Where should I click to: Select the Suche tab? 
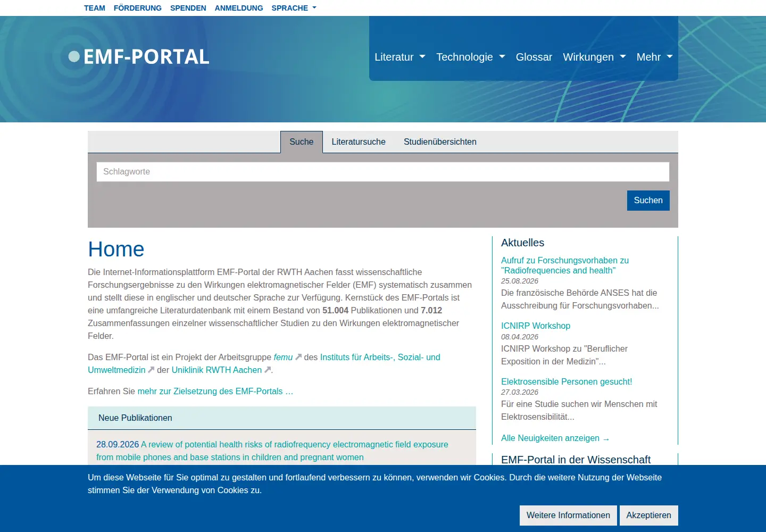click(302, 142)
